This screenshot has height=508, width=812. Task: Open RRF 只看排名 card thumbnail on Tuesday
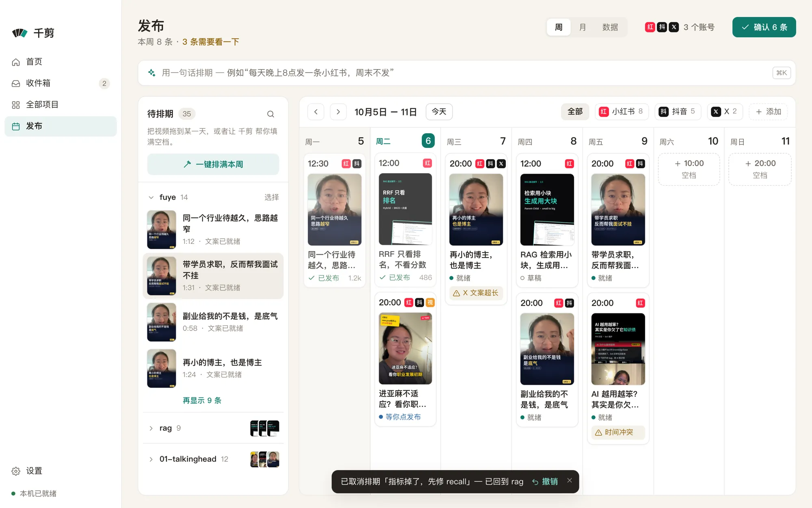405,209
